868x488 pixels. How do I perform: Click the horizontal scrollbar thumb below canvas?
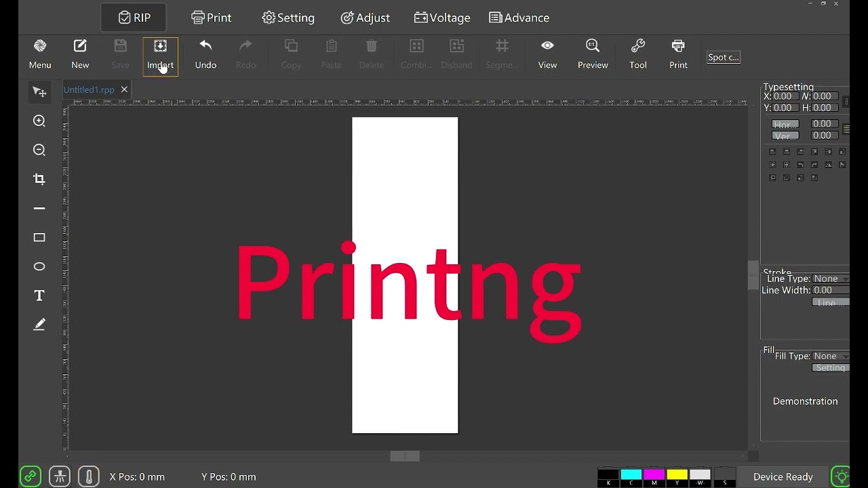click(405, 456)
